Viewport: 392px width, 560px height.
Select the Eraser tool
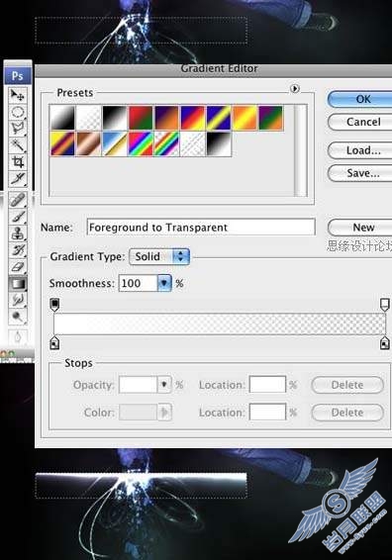click(x=17, y=267)
